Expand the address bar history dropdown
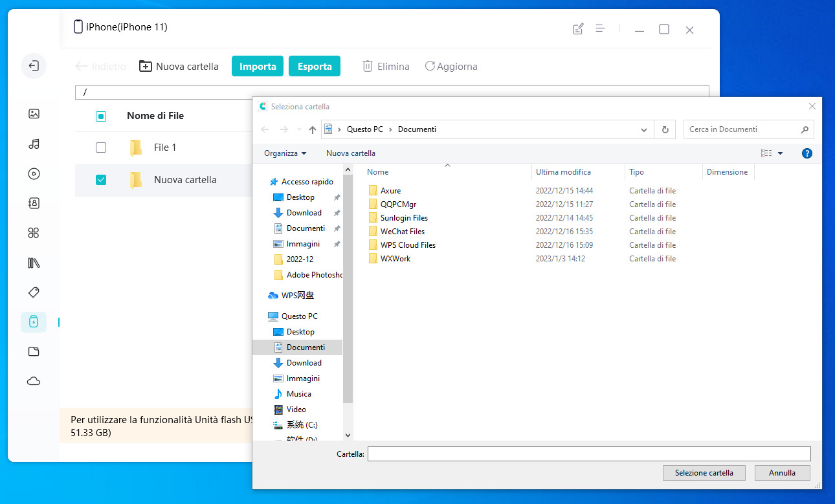835x504 pixels. pos(644,129)
